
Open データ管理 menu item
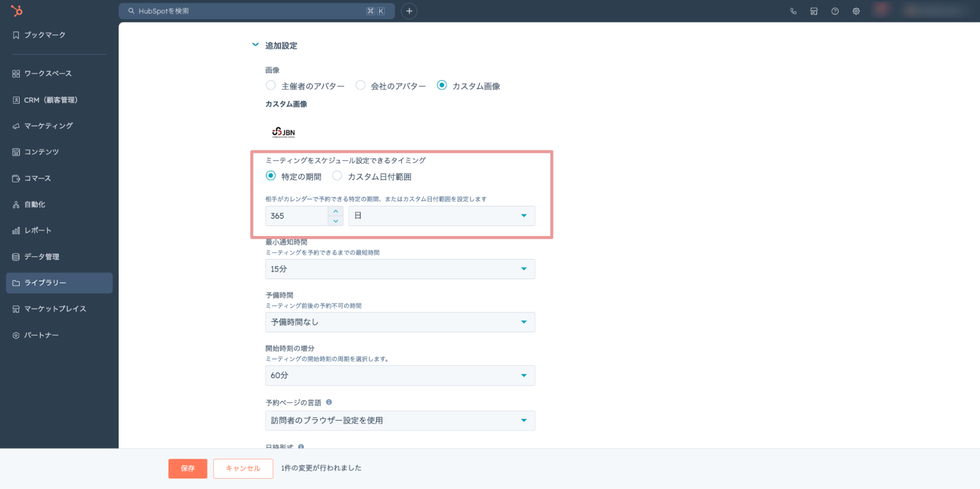point(42,257)
